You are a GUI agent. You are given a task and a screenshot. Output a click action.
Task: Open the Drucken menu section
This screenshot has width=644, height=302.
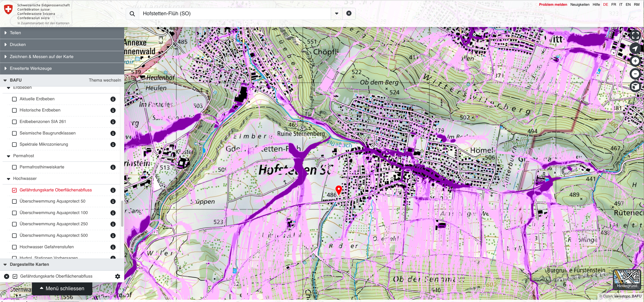pyautogui.click(x=18, y=45)
